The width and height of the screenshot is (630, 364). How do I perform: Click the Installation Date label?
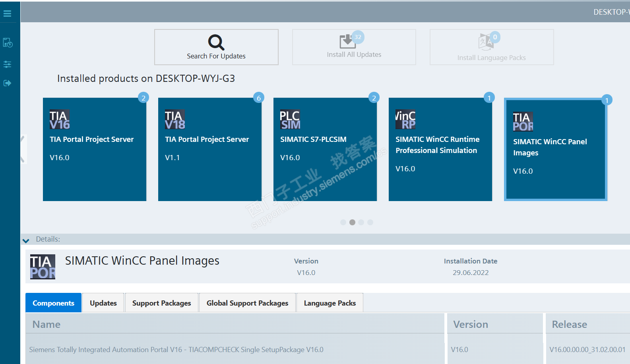[x=471, y=261]
